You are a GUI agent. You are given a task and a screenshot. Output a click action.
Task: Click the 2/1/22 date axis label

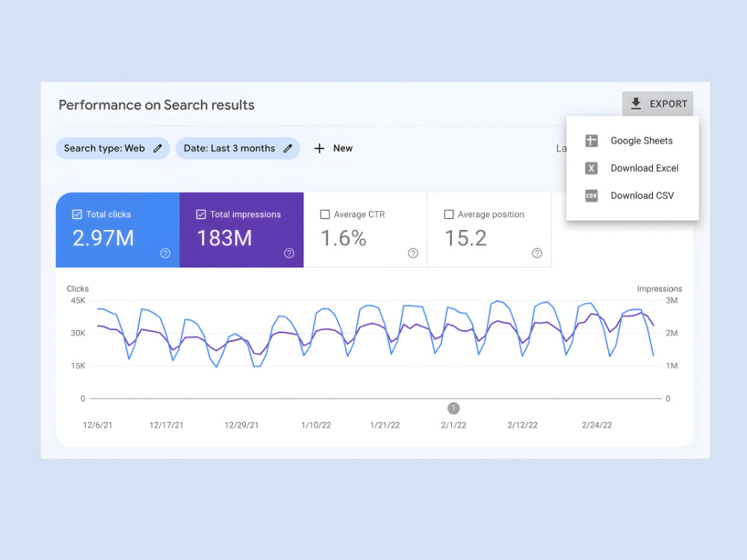(x=453, y=425)
